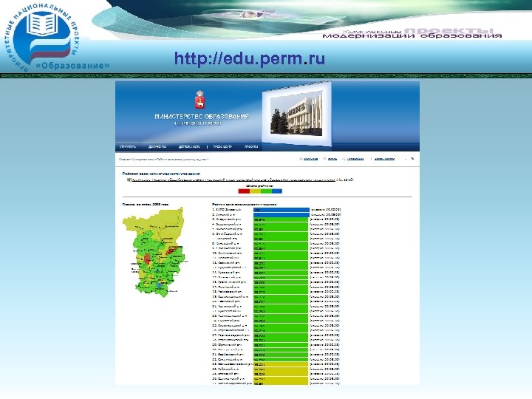Screen dimensions: 532x399
Task: Select the blue rating scale swatch
Action: pos(277,191)
